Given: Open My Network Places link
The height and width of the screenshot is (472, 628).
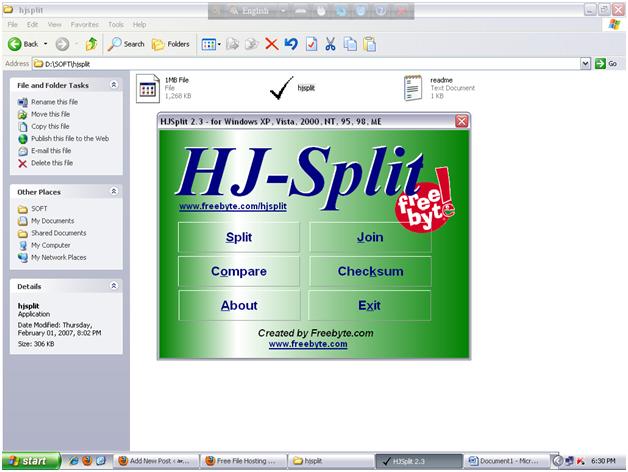Looking at the screenshot, I should (x=52, y=258).
